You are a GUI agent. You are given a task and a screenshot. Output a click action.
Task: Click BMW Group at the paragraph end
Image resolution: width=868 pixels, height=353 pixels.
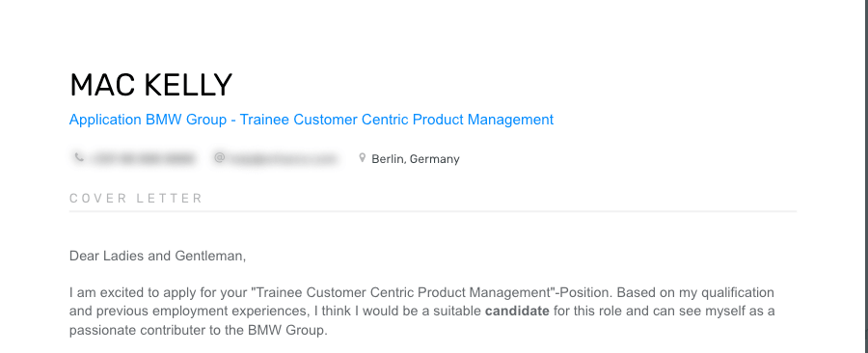click(286, 331)
